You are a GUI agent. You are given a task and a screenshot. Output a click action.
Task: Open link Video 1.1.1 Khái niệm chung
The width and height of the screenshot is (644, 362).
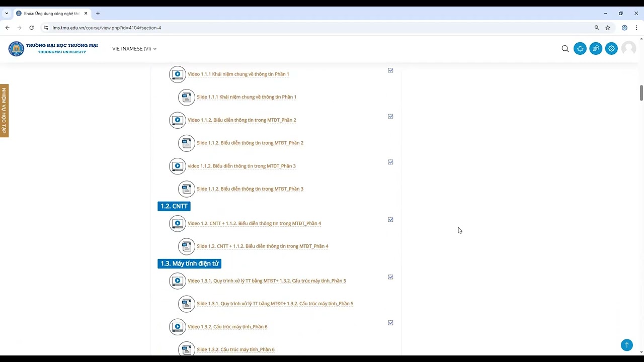(238, 74)
